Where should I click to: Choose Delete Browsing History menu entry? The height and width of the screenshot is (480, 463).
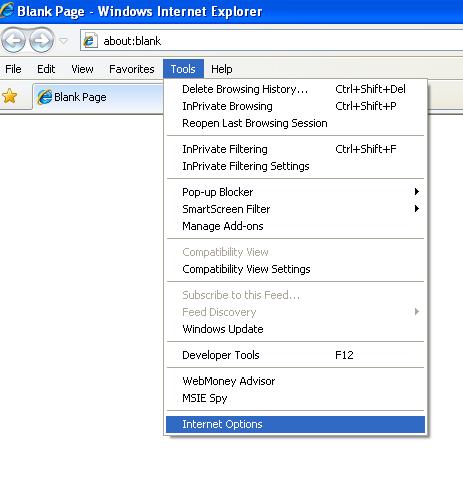pyautogui.click(x=295, y=89)
